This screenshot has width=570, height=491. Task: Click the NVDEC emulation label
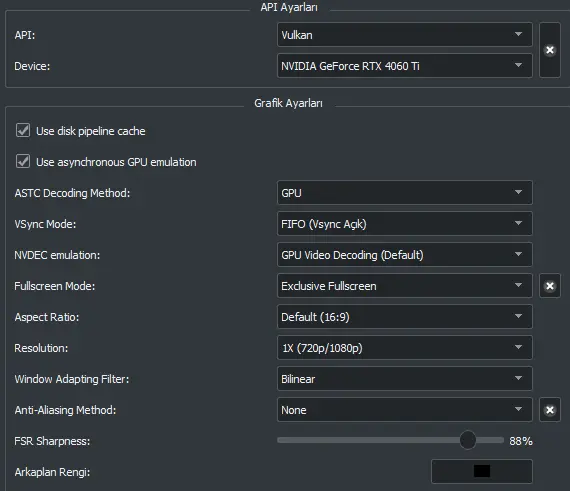pos(57,255)
